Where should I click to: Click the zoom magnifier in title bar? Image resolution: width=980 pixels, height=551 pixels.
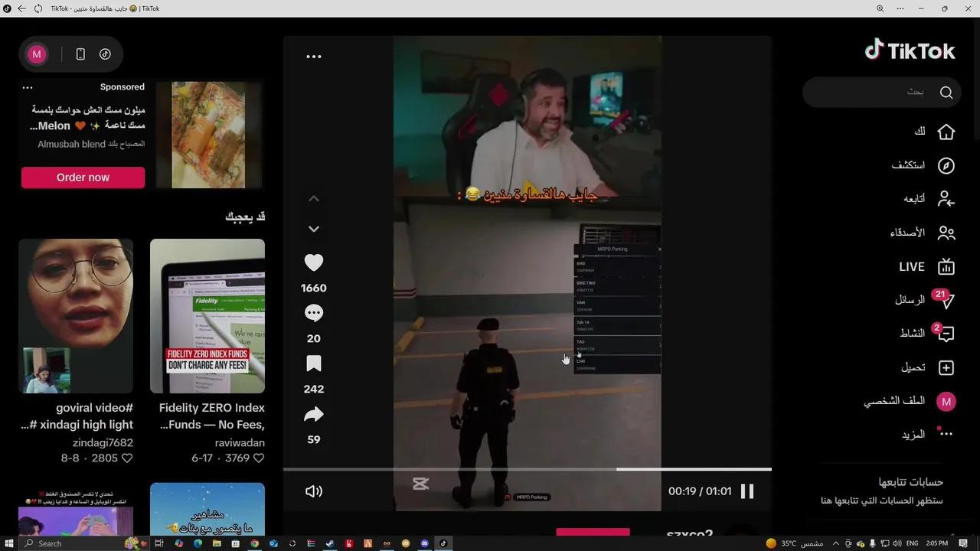tap(880, 8)
